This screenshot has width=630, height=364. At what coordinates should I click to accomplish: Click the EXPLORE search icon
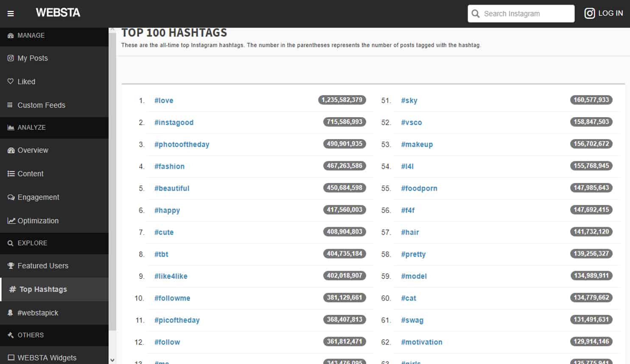click(x=11, y=243)
